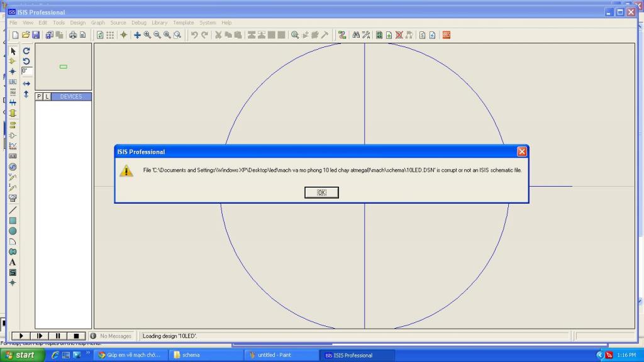Click the Print design icon
The width and height of the screenshot is (644, 362).
coord(73,35)
